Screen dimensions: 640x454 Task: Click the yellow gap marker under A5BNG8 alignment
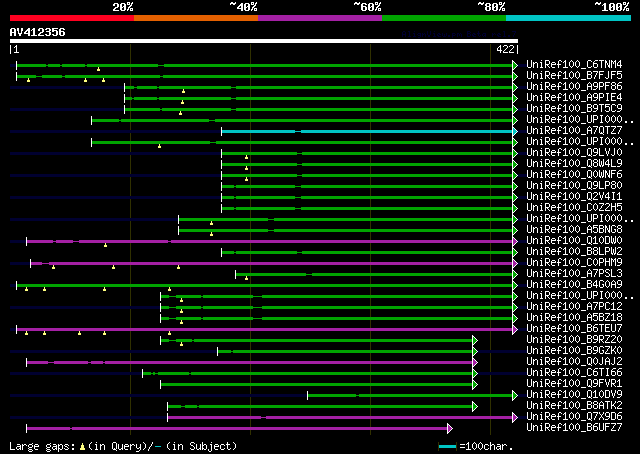[x=211, y=235]
